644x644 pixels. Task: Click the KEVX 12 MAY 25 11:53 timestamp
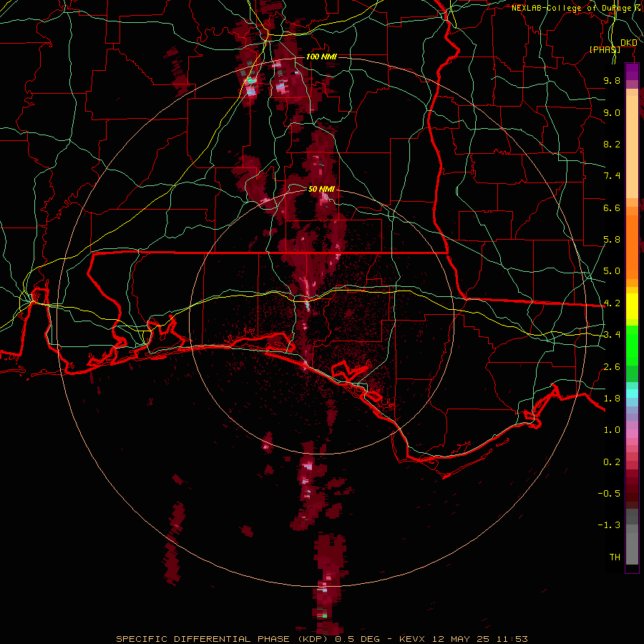(463, 639)
